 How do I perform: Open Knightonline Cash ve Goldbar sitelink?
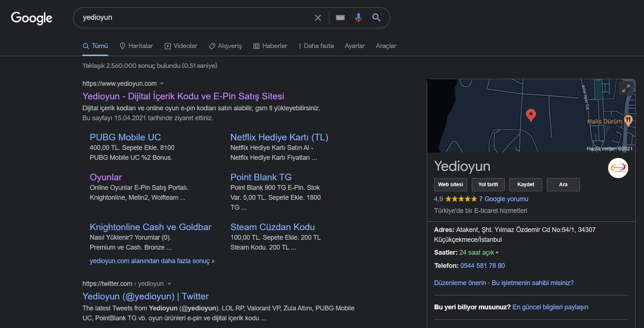151,227
